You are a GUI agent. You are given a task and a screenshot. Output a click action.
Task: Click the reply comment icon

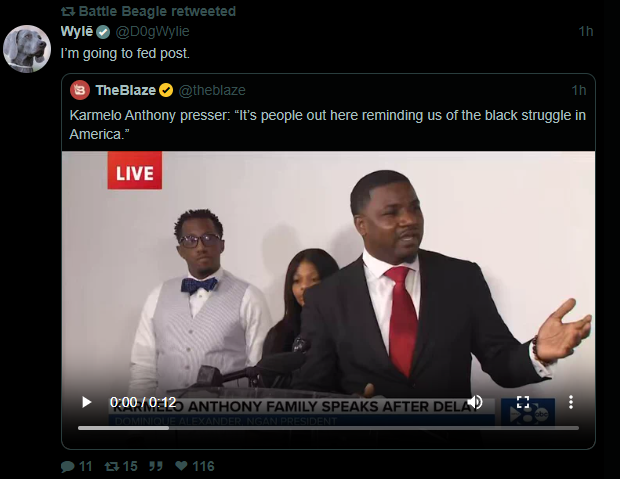[68, 466]
